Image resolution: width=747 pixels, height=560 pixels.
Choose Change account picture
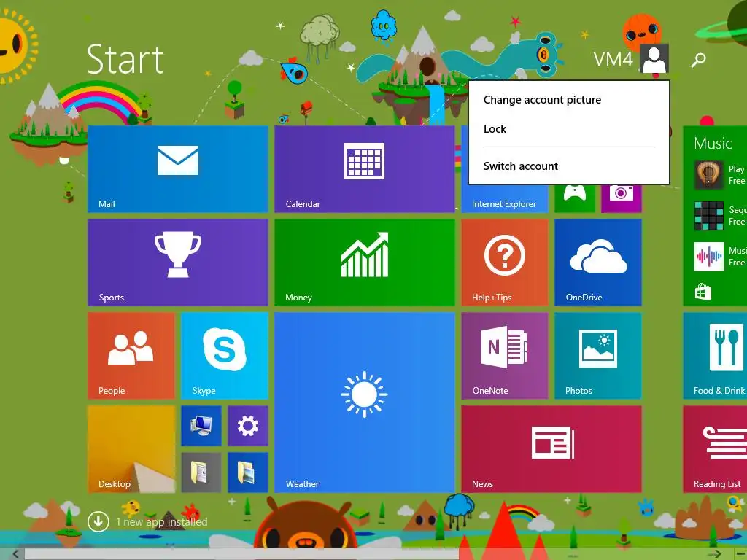[x=542, y=100]
